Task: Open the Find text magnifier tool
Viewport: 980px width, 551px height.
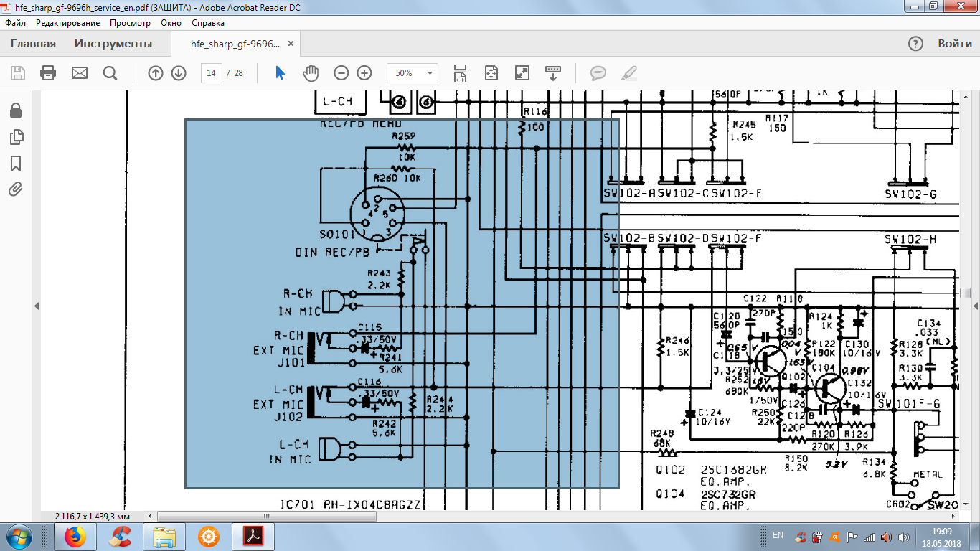Action: point(110,73)
